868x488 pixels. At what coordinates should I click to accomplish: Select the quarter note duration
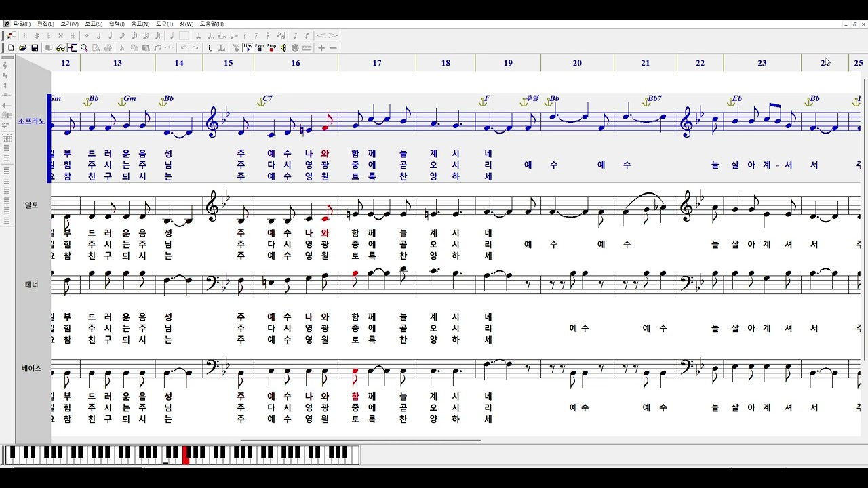click(x=111, y=35)
